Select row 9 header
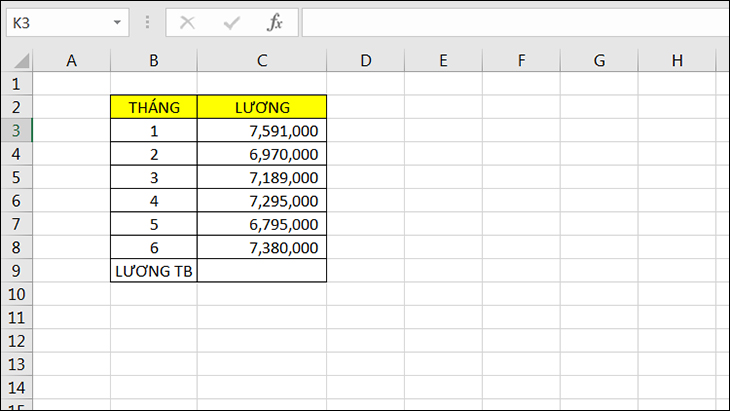730x411 pixels. 17,270
